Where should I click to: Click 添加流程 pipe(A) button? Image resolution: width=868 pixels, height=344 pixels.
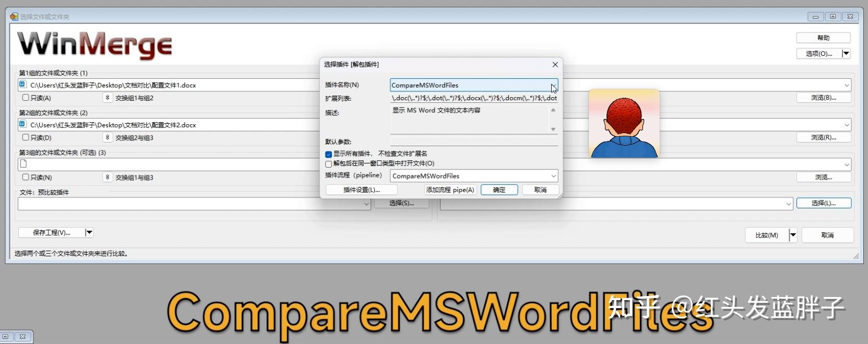[450, 189]
